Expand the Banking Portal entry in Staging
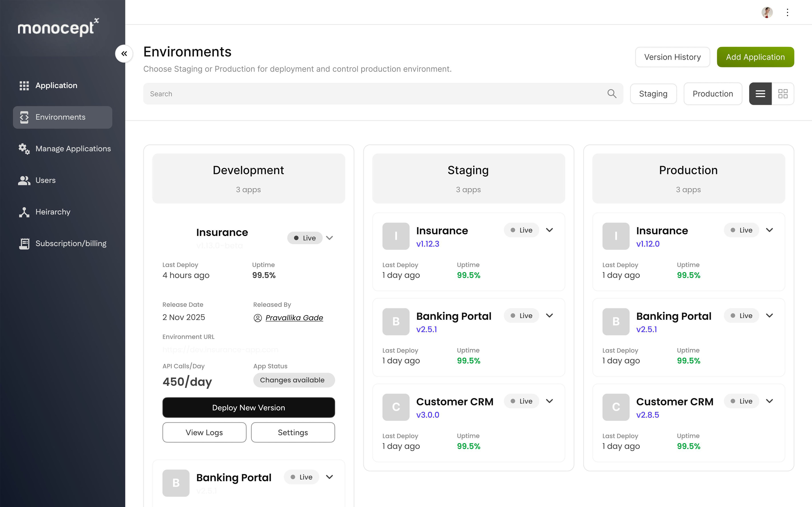This screenshot has width=812, height=507. pyautogui.click(x=549, y=315)
